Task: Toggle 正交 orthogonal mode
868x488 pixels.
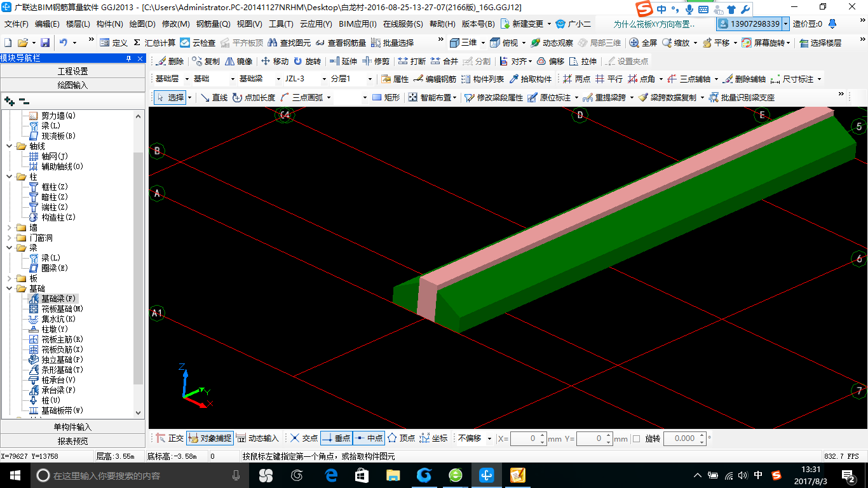Action: pyautogui.click(x=170, y=438)
